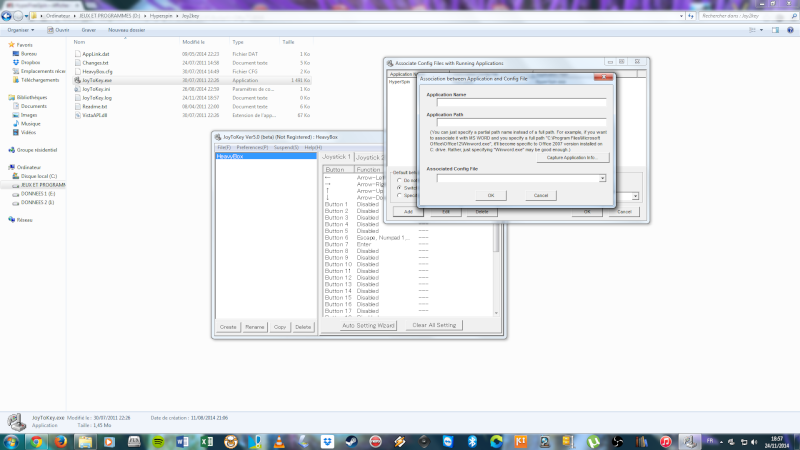Open Spotify from the taskbar
The image size is (800, 450).
coord(158,442)
